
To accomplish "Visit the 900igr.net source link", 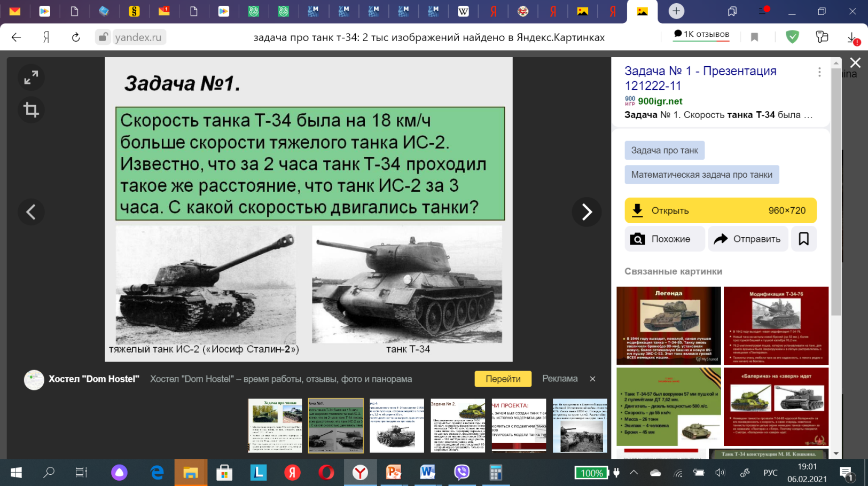I will (660, 101).
